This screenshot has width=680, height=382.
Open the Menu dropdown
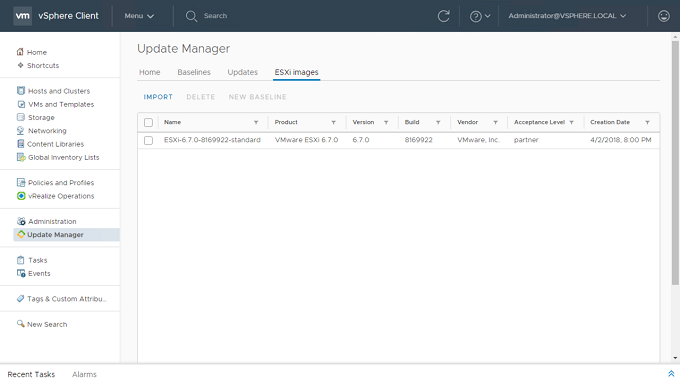[139, 16]
